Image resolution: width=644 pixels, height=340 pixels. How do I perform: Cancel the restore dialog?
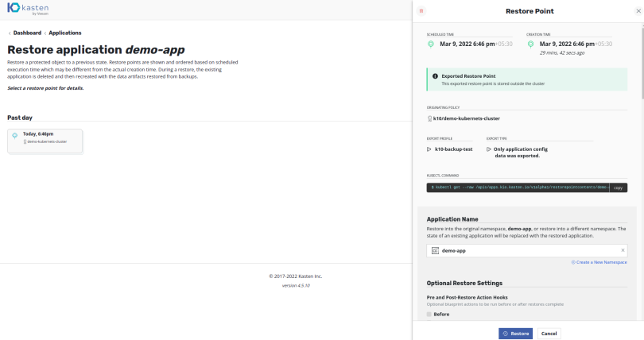click(549, 334)
